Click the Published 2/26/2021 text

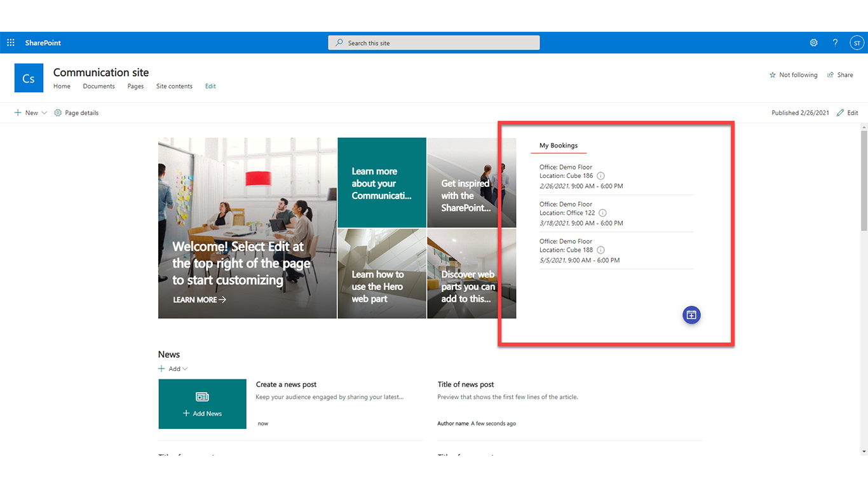pyautogui.click(x=800, y=112)
